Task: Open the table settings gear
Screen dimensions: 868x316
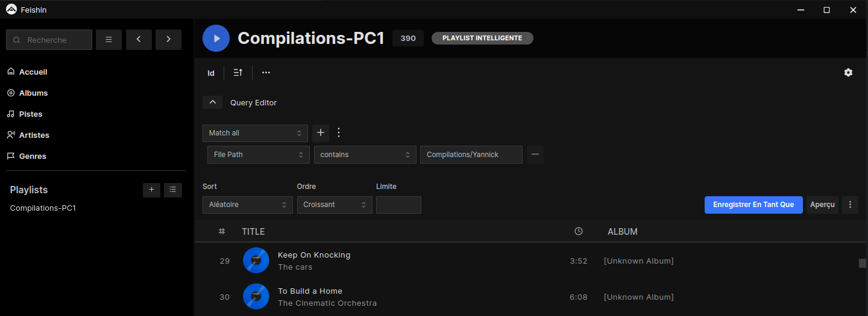Action: pos(848,73)
